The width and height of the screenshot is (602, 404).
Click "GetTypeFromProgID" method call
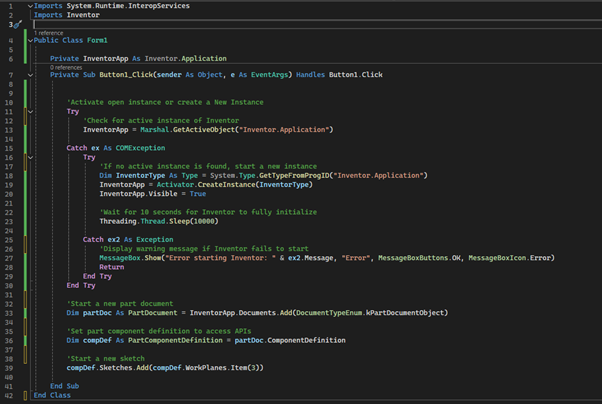[x=294, y=176]
